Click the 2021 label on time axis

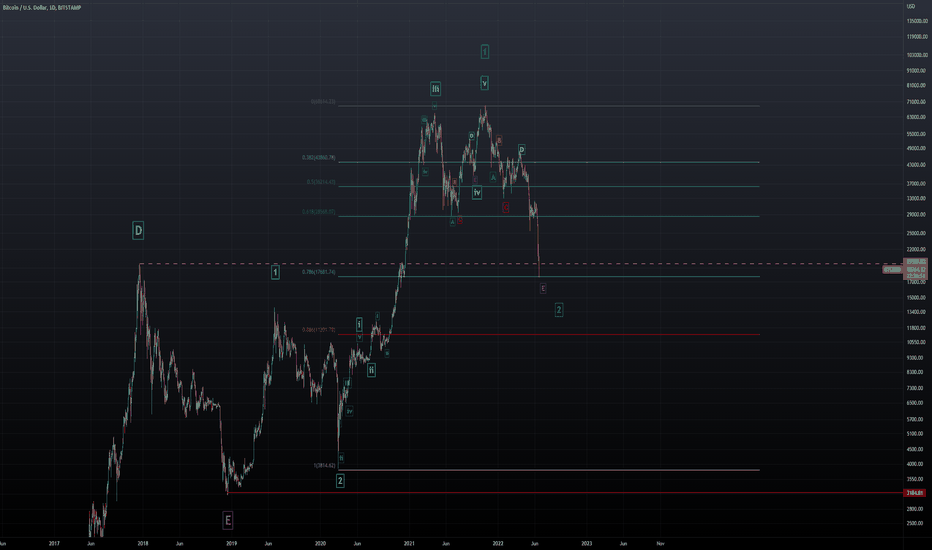(409, 543)
